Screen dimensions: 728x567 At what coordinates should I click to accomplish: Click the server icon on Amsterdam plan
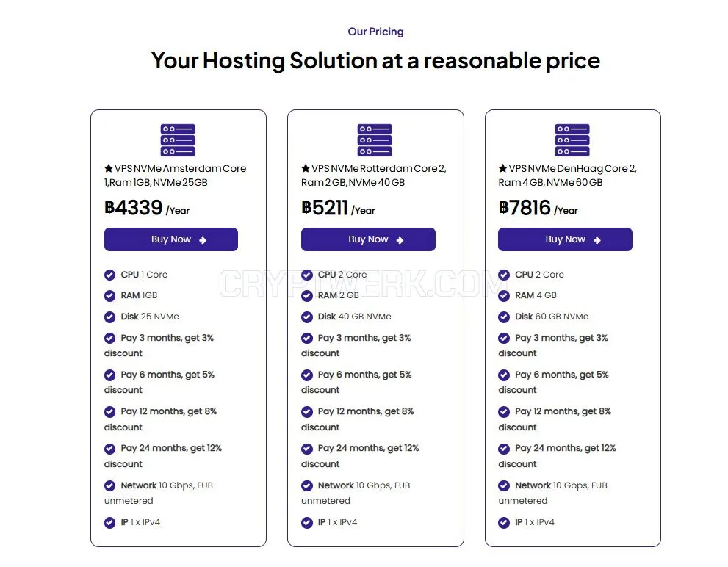click(x=178, y=140)
